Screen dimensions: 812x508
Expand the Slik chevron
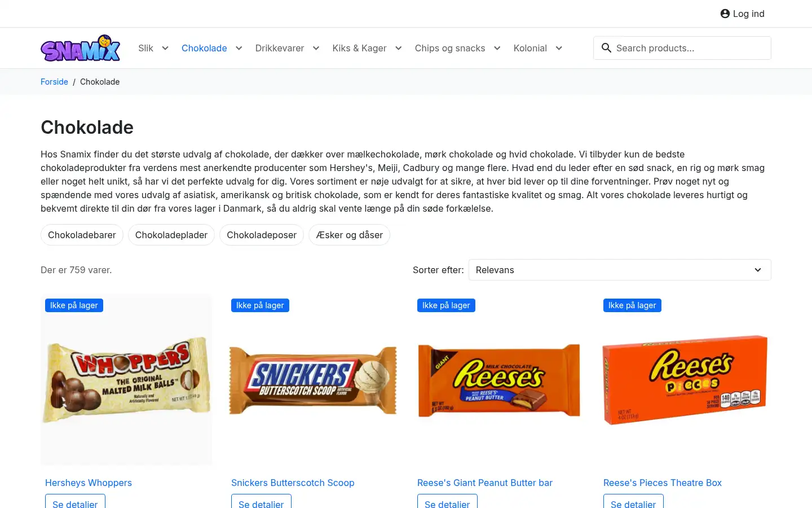[165, 48]
